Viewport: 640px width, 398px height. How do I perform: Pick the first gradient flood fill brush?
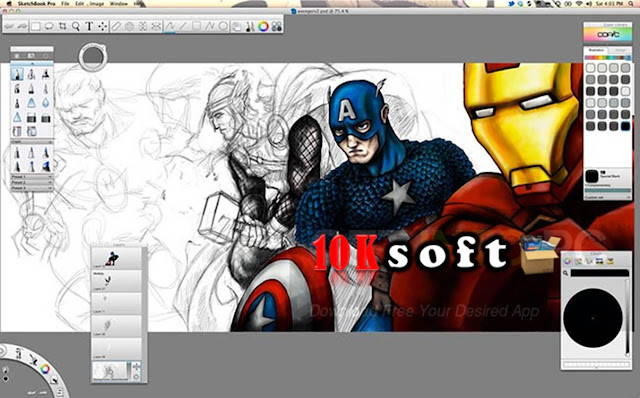(x=31, y=118)
